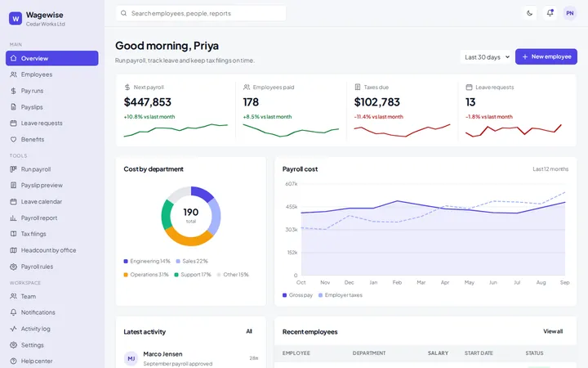
Task: Click View all in Recent employees
Action: [x=553, y=331]
